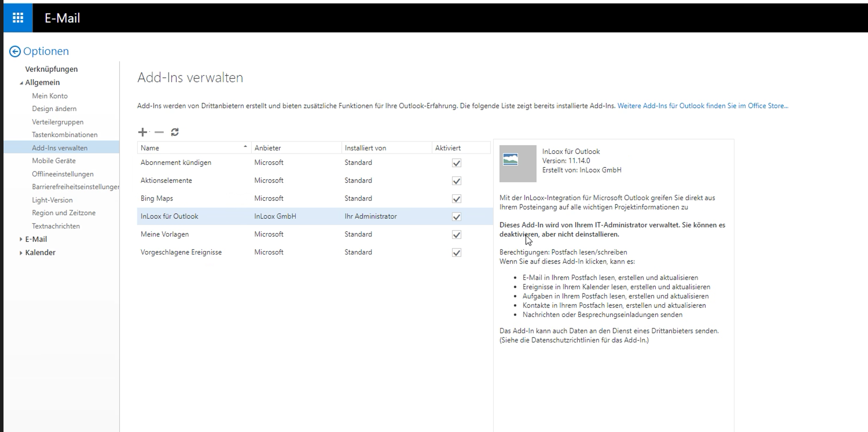
Task: Toggle Aktionselemente activated checkbox
Action: 457,181
